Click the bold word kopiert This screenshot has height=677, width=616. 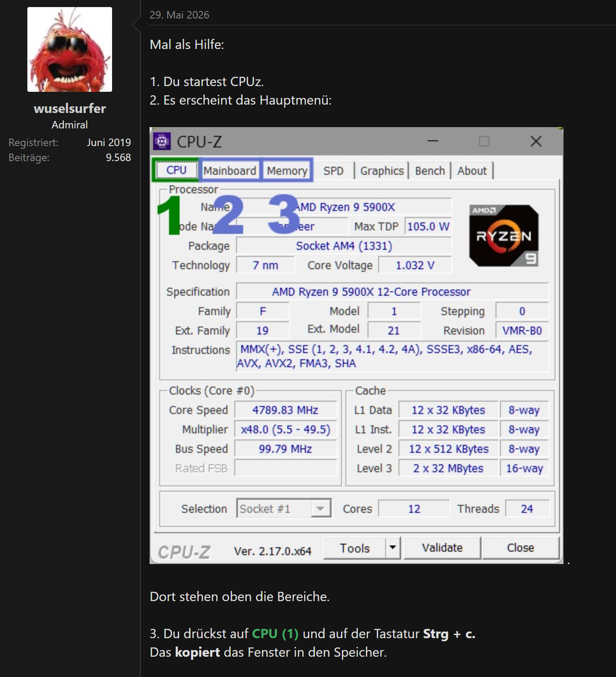click(197, 652)
